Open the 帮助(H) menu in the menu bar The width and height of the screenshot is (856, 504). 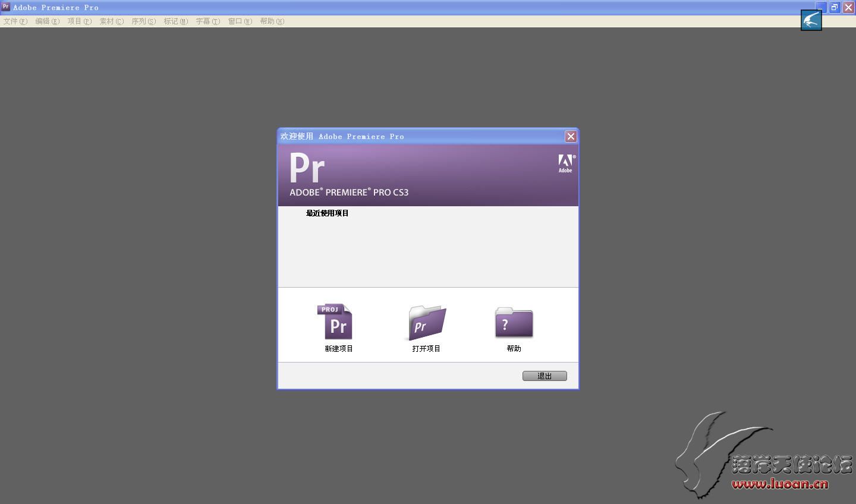[272, 21]
